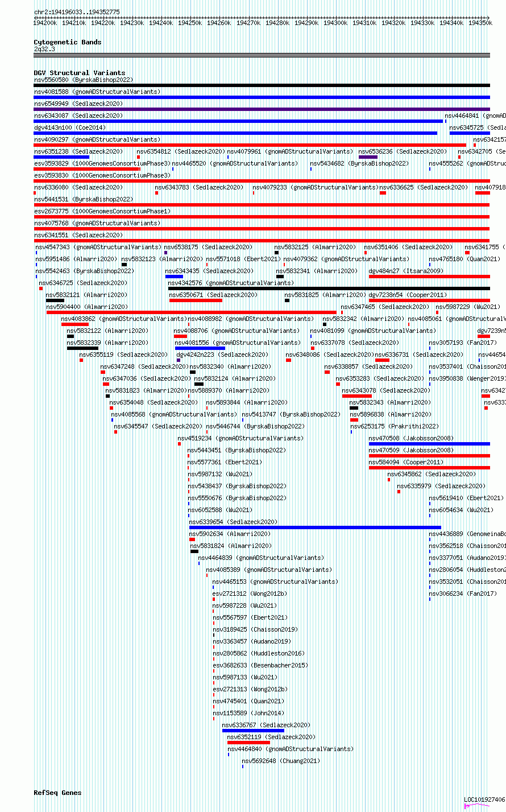Open variant dgv7238n54 (Cooper2011)

(x=408, y=295)
